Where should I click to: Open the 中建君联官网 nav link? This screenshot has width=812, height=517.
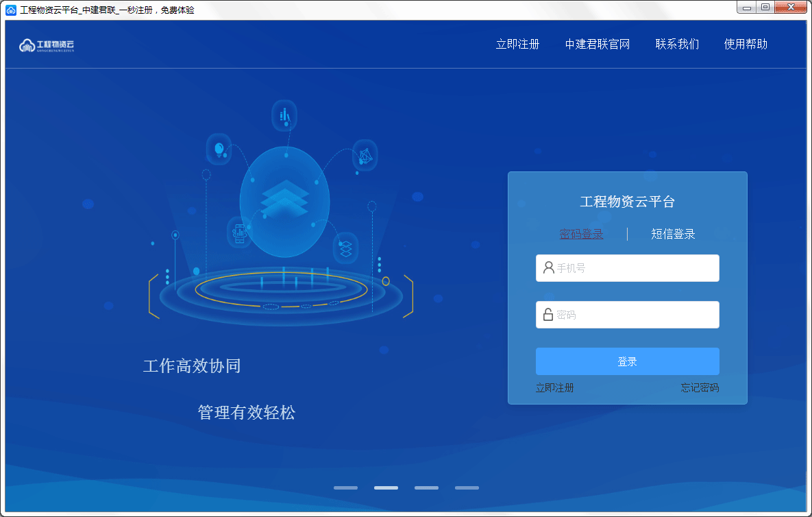[597, 44]
